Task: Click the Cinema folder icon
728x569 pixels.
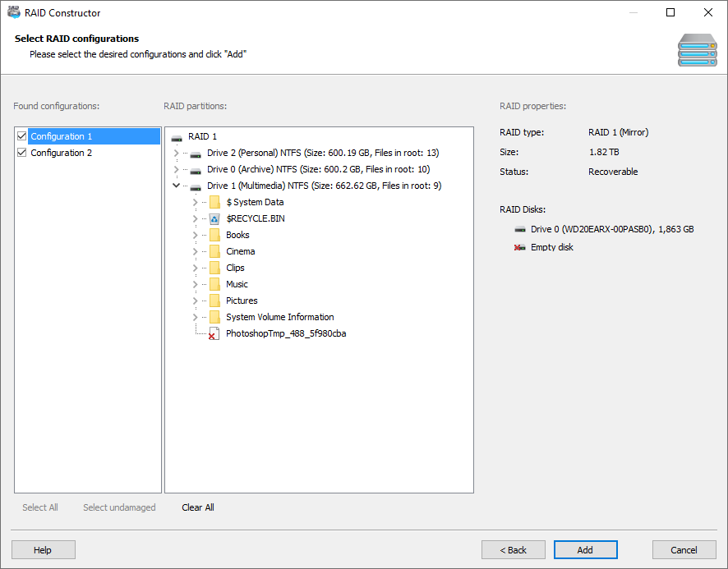Action: (215, 251)
